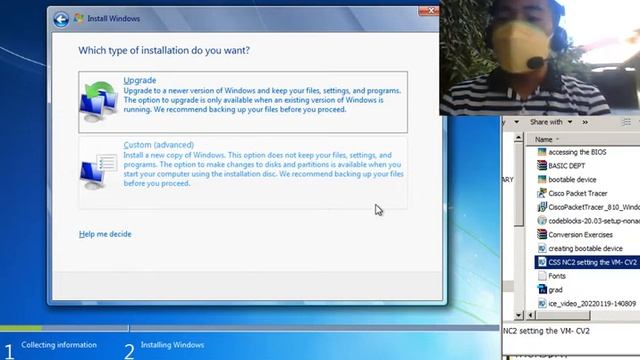Click the ice_video file icon
Image resolution: width=640 pixels, height=360 pixels.
[542, 303]
